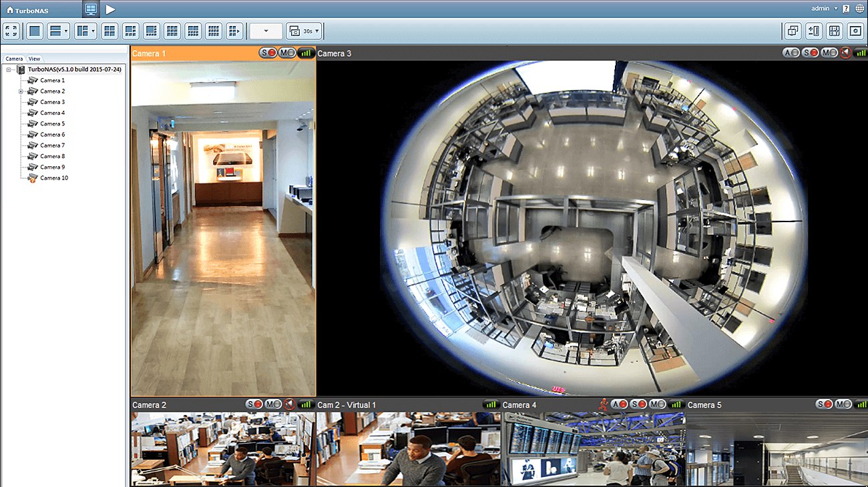868x487 pixels.
Task: Toggle full screen mode in the toolbar
Action: click(11, 31)
